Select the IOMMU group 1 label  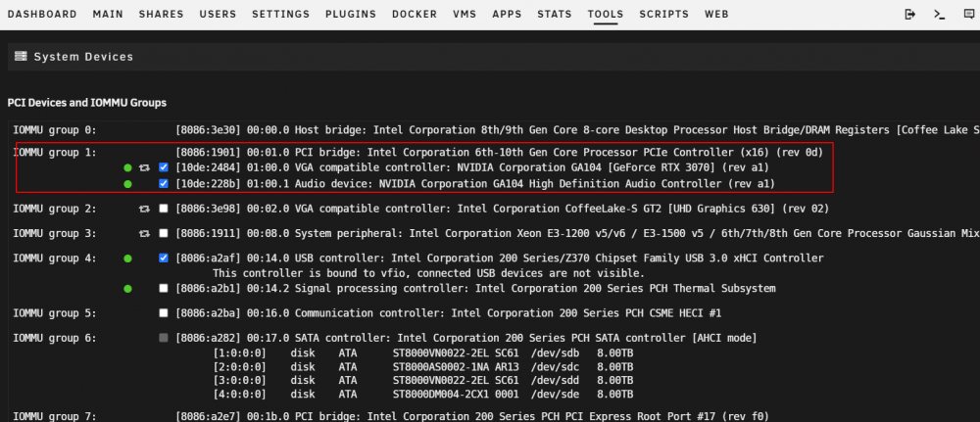[55, 152]
